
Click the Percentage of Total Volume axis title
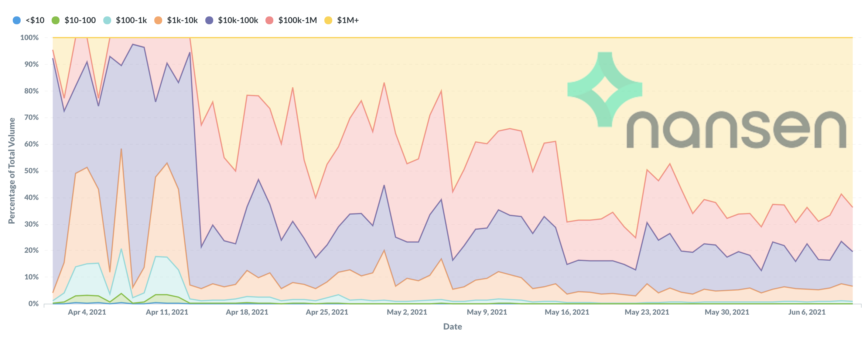coord(12,171)
